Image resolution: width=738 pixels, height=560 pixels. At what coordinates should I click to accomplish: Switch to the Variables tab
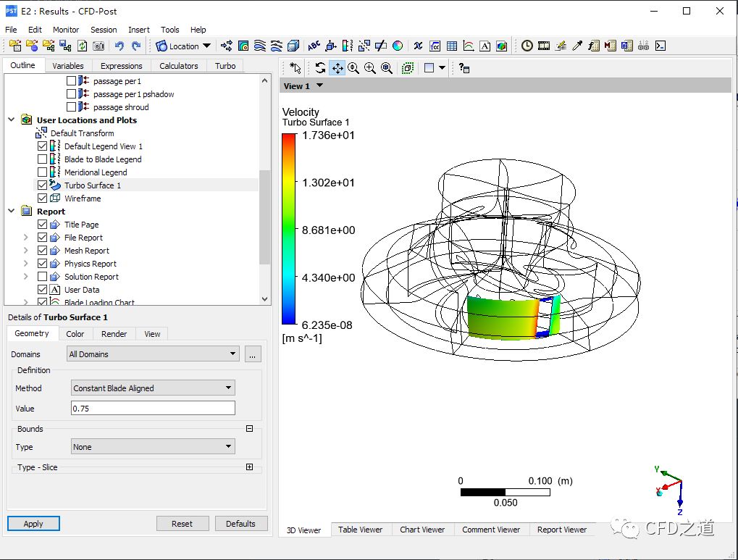[x=68, y=66]
